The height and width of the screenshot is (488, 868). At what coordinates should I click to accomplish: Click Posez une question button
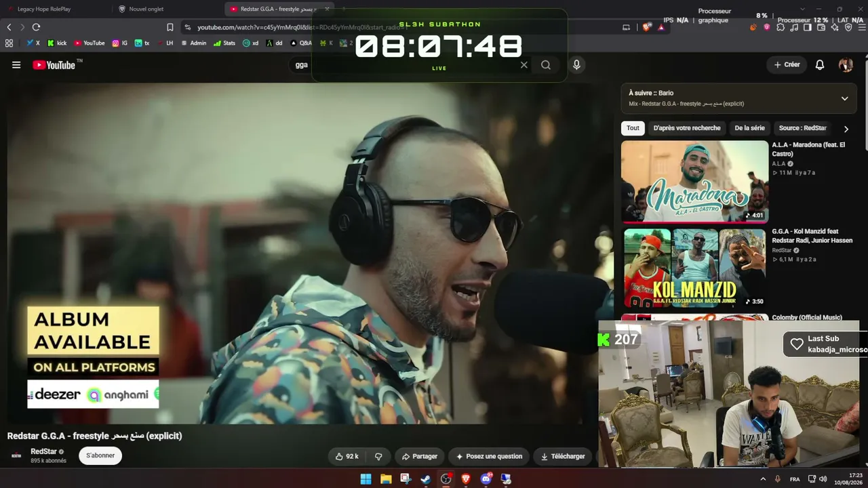[x=489, y=456]
